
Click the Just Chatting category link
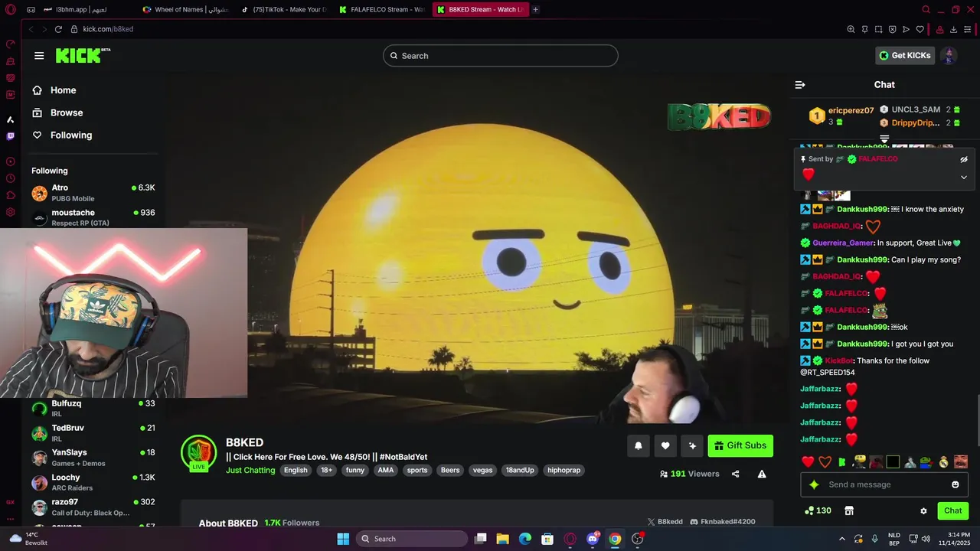pos(250,470)
